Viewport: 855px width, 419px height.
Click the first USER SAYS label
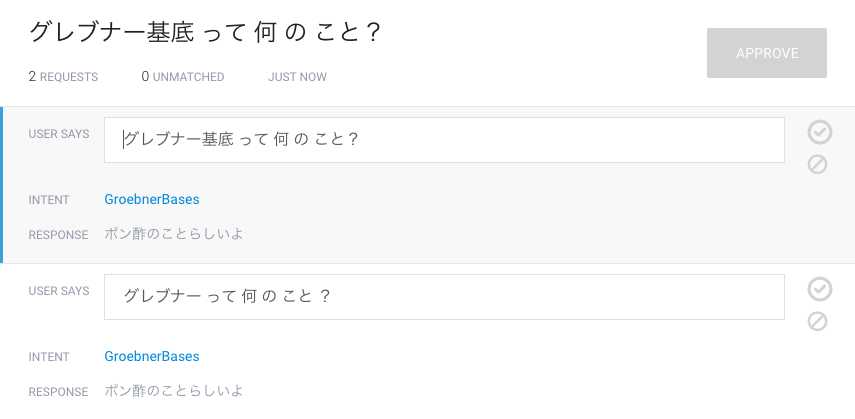(59, 134)
